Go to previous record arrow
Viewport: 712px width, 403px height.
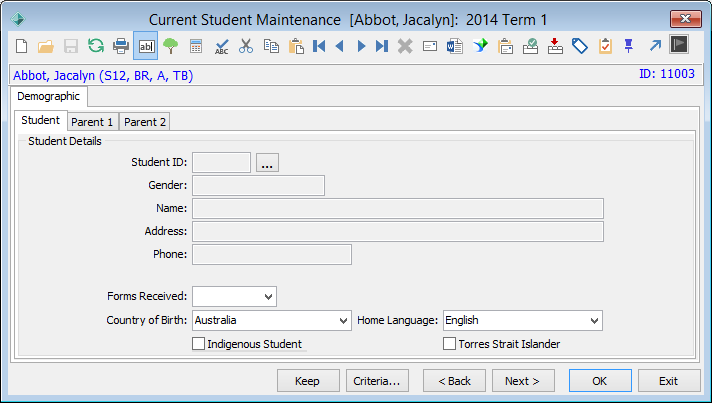point(339,46)
